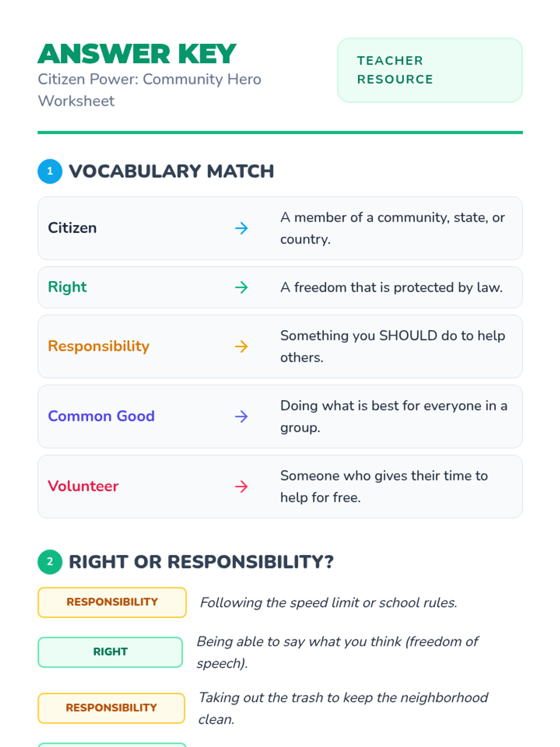Screen dimensions: 560x747
Task: Click the orange arrow beside Responsibility
Action: [241, 346]
